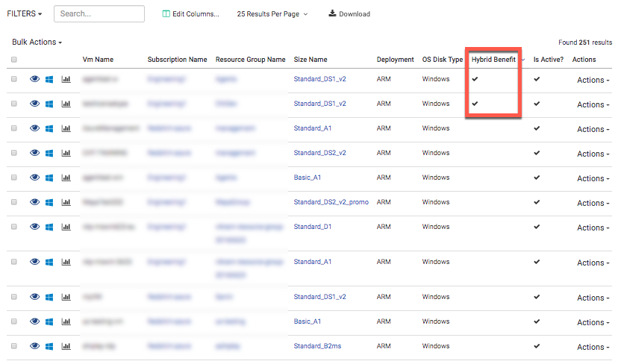Screen dimensions: 621x364
Task: Click the eye icon in the Standard_B2ms row
Action: pos(35,346)
